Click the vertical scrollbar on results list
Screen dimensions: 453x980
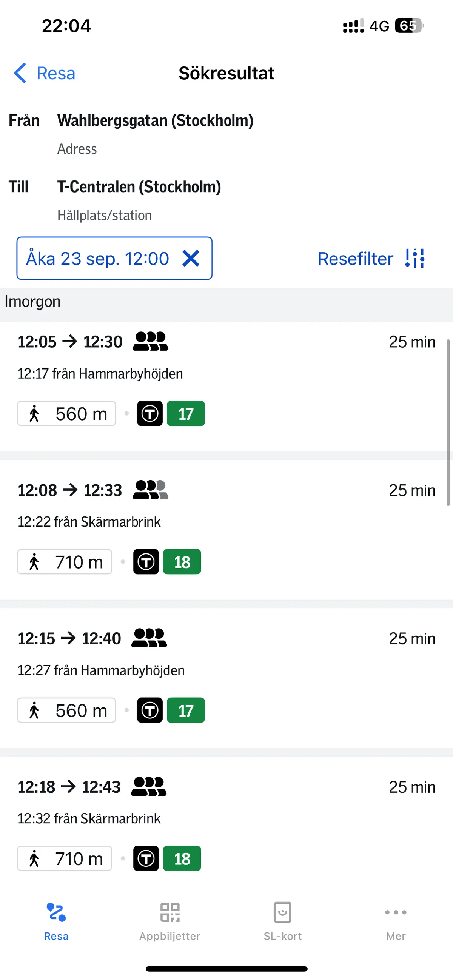point(448,422)
